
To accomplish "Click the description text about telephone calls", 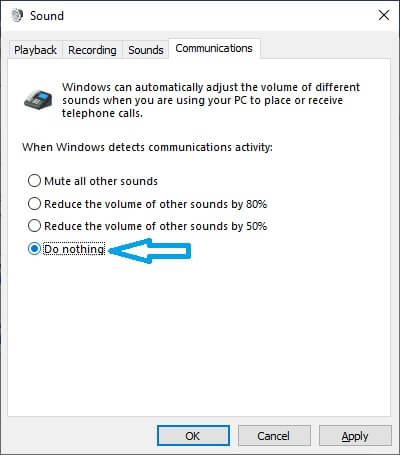I will coord(211,100).
